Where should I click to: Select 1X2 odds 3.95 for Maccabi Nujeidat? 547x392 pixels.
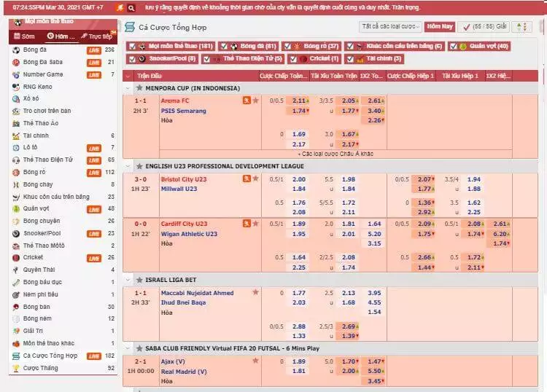[374, 293]
